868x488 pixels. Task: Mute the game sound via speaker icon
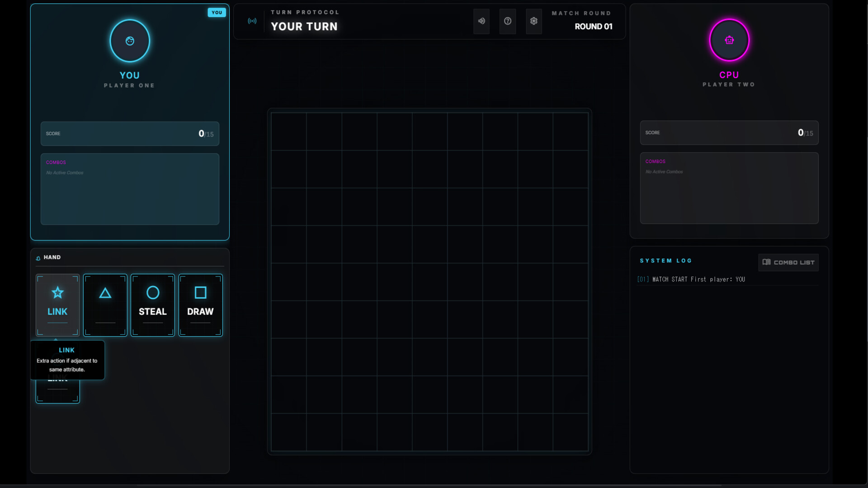click(481, 21)
